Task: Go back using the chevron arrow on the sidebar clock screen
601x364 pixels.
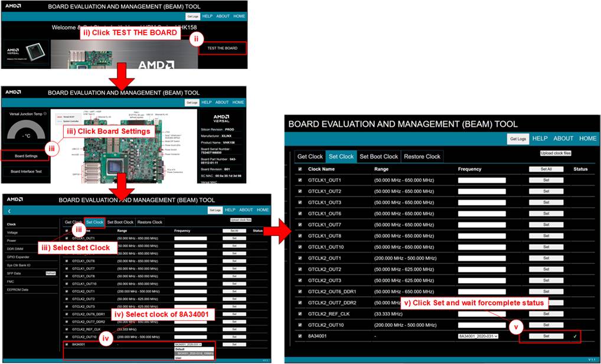Action: [x=9, y=211]
